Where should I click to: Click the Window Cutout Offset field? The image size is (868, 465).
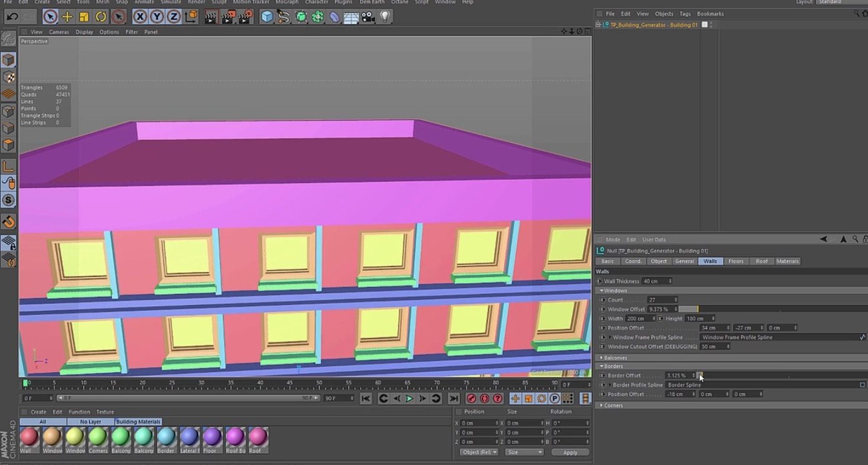click(715, 347)
